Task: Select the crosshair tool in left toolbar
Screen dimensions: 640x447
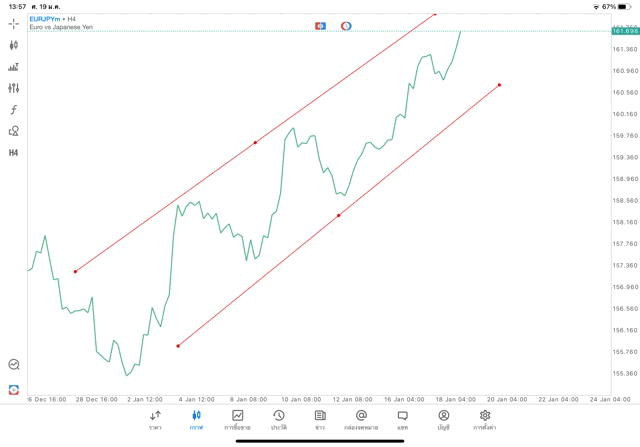Action: (x=14, y=23)
